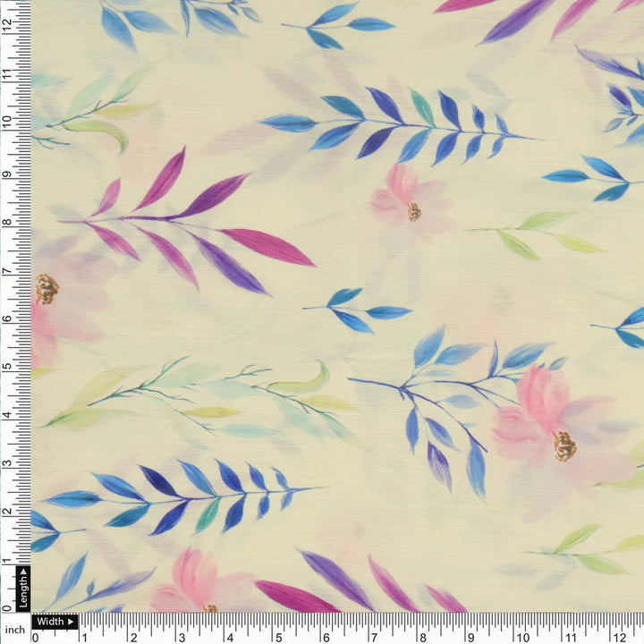The height and width of the screenshot is (644, 644).
Task: Click the number 6 on the bottom ruler
Action: (326, 637)
